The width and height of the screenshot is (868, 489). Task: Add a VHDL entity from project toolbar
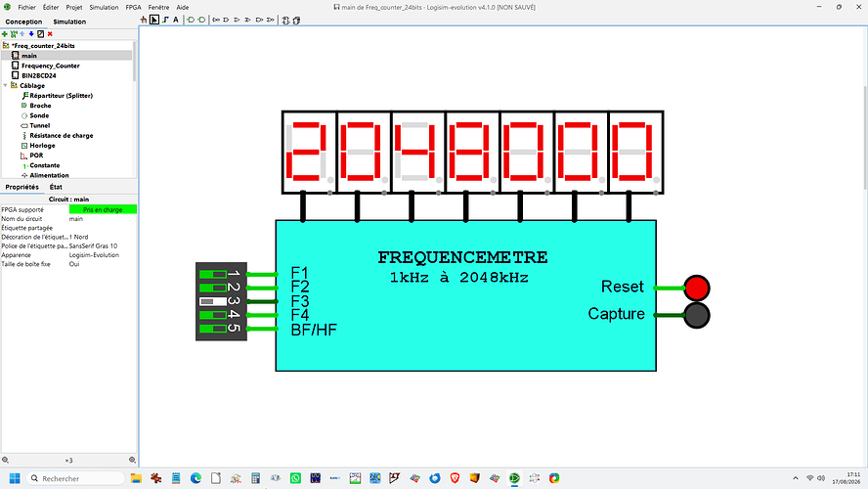pyautogui.click(x=14, y=34)
